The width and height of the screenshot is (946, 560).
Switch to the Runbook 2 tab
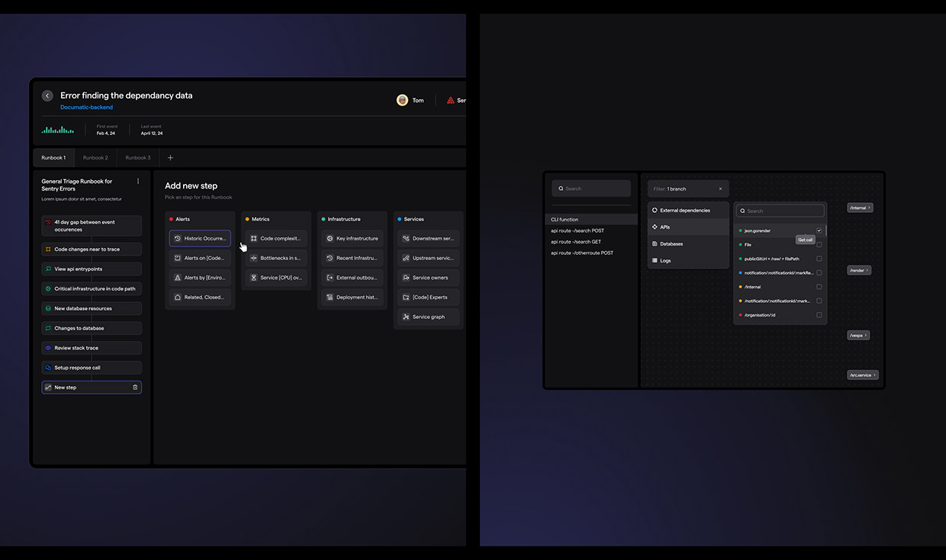(x=95, y=158)
